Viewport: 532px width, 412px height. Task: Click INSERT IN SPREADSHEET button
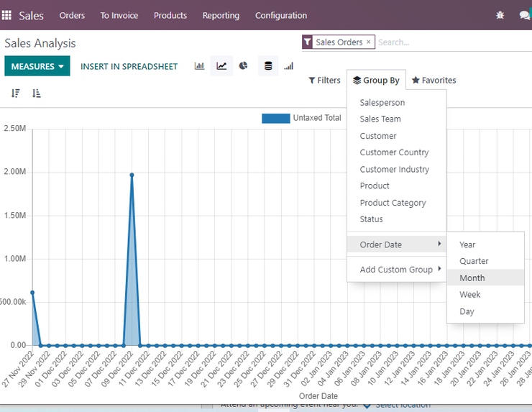tap(129, 67)
